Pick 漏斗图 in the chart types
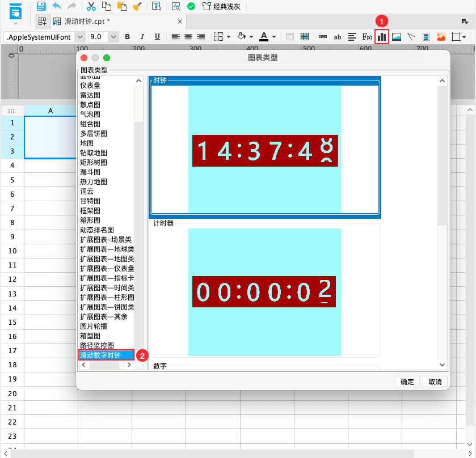Image resolution: width=476 pixels, height=458 pixels. [x=90, y=172]
